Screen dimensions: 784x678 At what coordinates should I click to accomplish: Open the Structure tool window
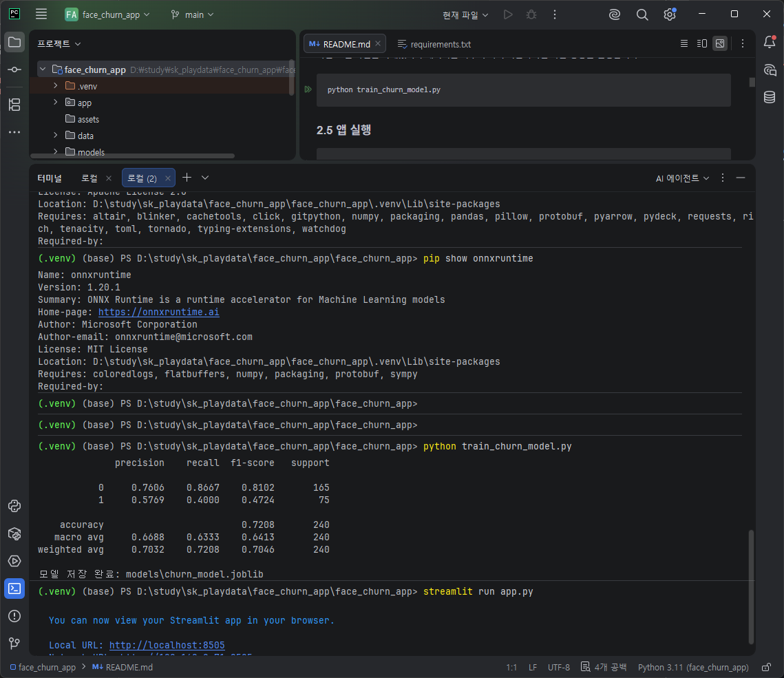coord(14,105)
